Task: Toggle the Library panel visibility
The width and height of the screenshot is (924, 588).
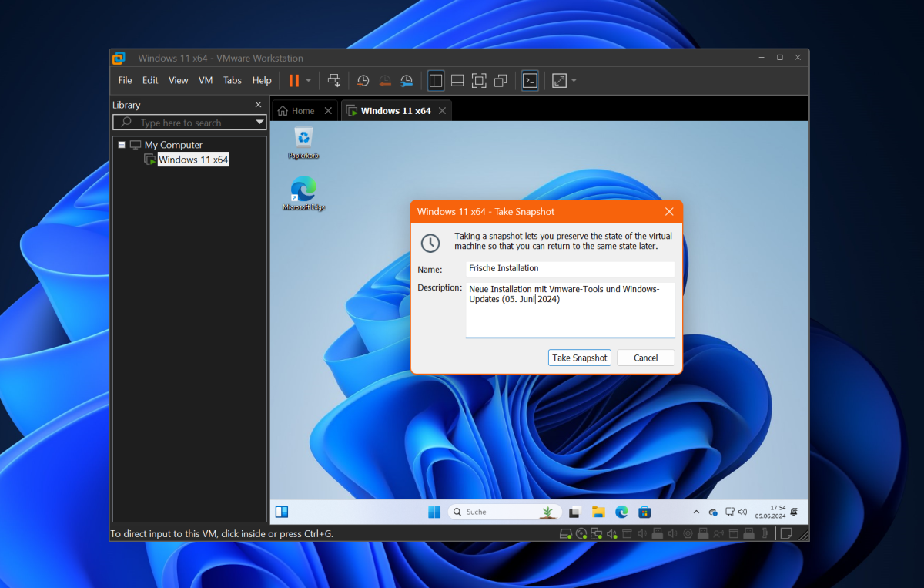Action: coord(435,80)
